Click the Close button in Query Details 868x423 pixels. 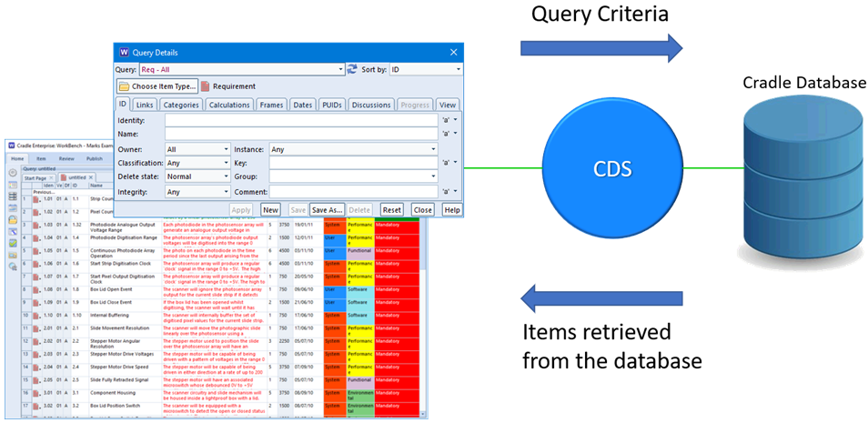pos(422,210)
